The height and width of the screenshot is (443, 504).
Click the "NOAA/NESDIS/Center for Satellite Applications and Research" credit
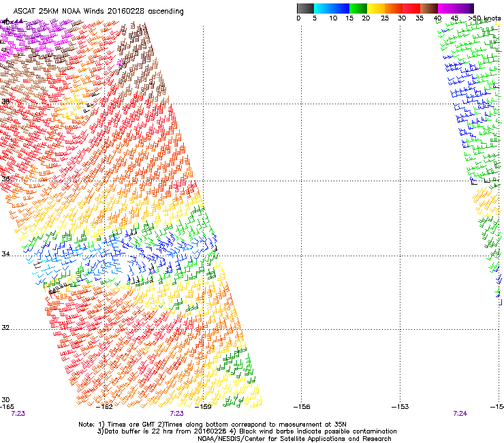pos(294,439)
